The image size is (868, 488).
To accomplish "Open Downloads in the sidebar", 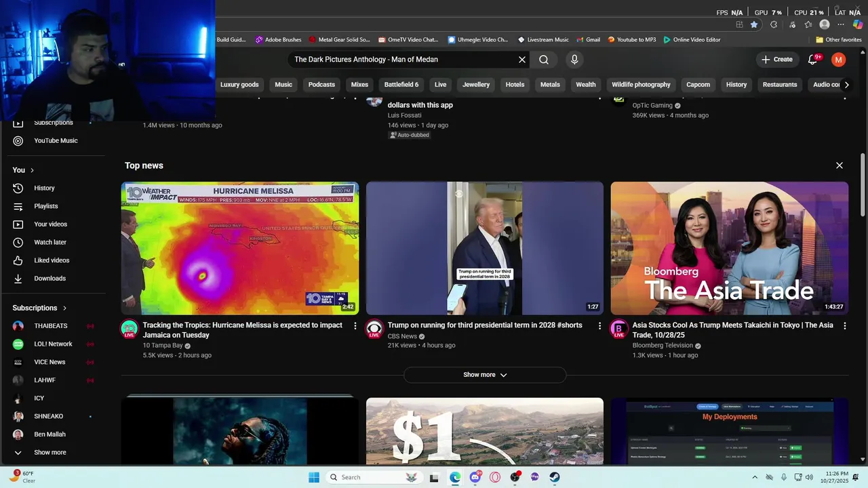I will coord(50,279).
